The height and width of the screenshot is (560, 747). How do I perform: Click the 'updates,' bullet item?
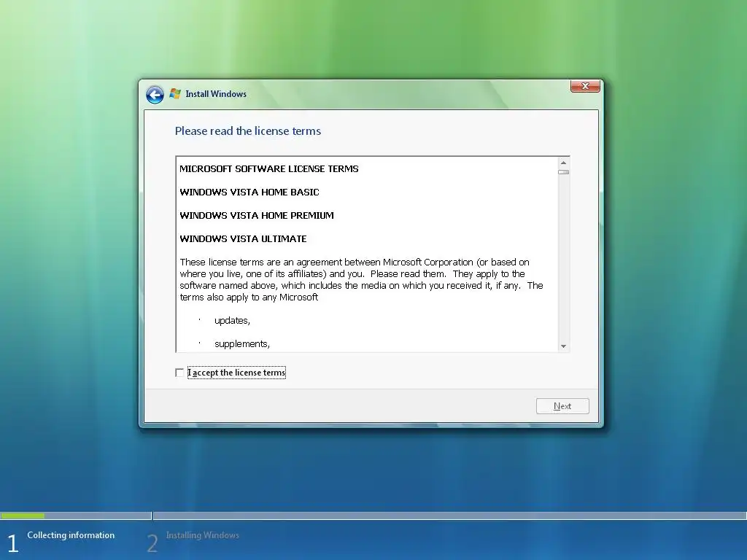(x=232, y=321)
